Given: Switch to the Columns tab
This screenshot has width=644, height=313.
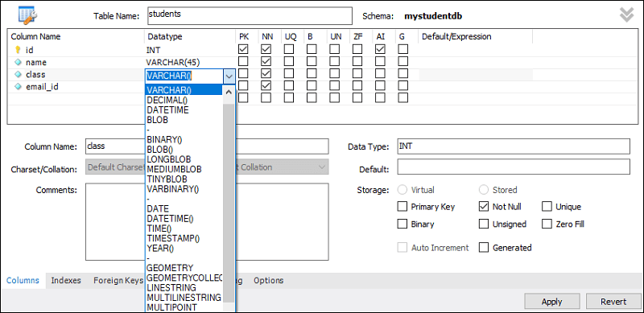Looking at the screenshot, I should click(x=23, y=281).
